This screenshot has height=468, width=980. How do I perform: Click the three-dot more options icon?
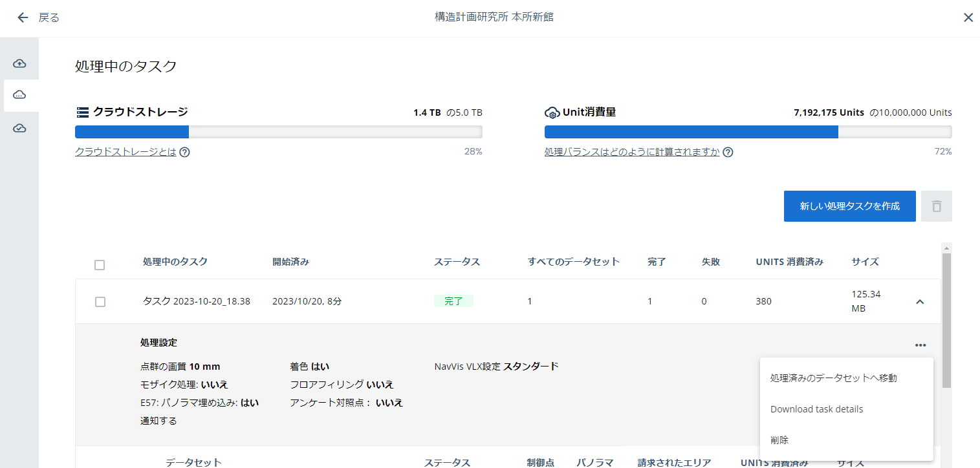(920, 345)
